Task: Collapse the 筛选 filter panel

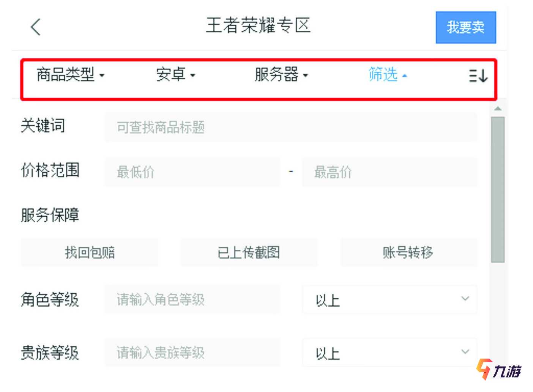Action: pyautogui.click(x=388, y=74)
